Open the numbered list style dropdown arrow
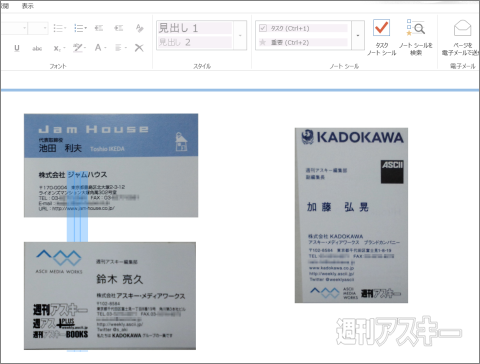480x364 pixels. pos(86,28)
